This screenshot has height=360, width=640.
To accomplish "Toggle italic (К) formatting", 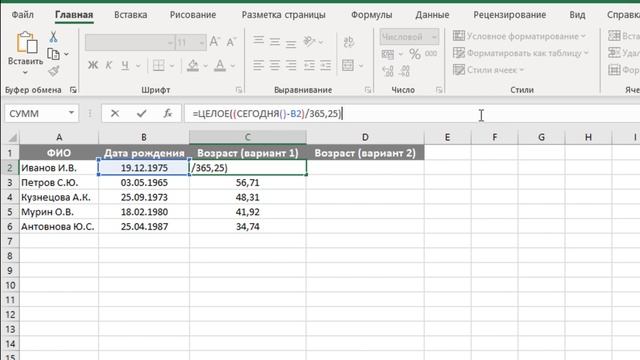I will pyautogui.click(x=109, y=65).
